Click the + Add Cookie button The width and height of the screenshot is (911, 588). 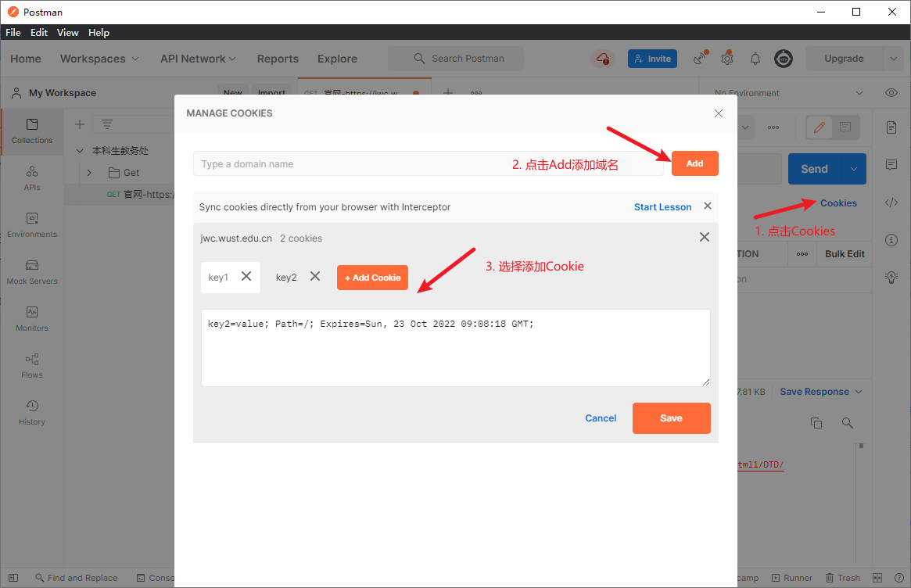(372, 278)
